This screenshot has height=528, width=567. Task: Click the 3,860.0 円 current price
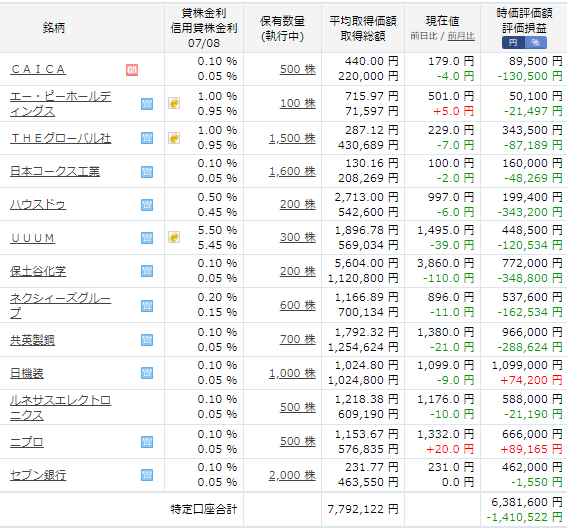(446, 263)
